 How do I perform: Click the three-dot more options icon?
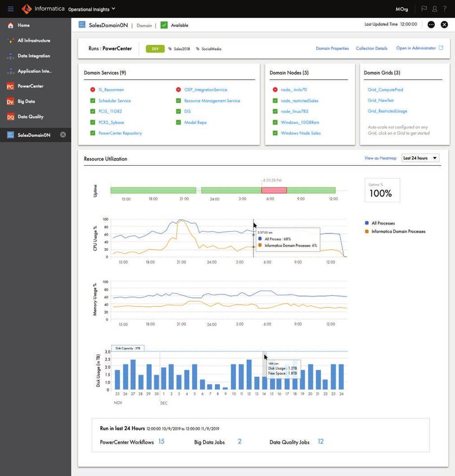click(431, 25)
